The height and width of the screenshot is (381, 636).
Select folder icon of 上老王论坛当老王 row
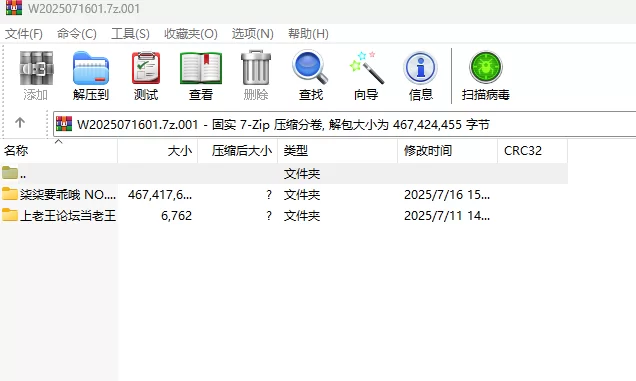pyautogui.click(x=10, y=215)
